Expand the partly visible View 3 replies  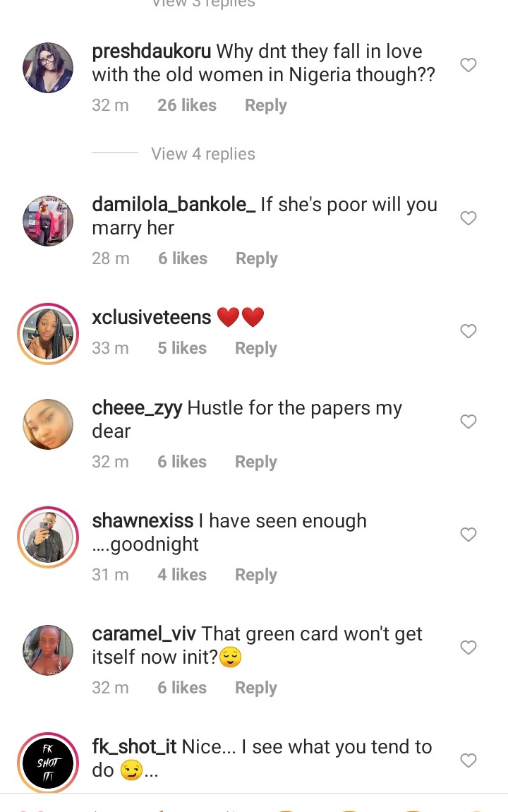[202, 4]
